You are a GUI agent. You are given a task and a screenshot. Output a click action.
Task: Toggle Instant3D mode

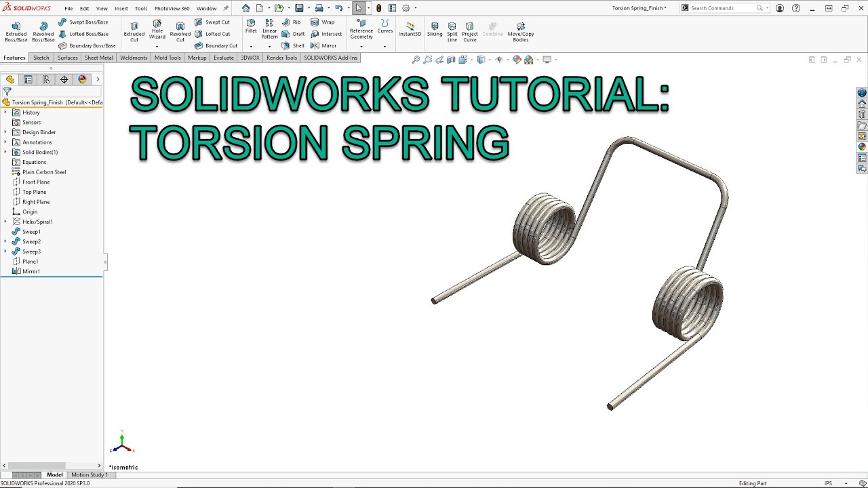[410, 28]
